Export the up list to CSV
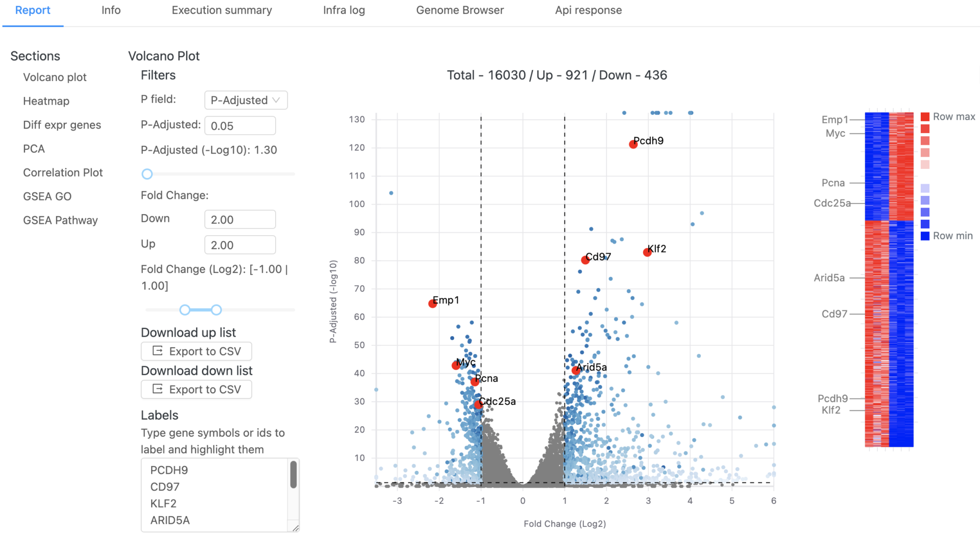The height and width of the screenshot is (534, 980). 197,351
